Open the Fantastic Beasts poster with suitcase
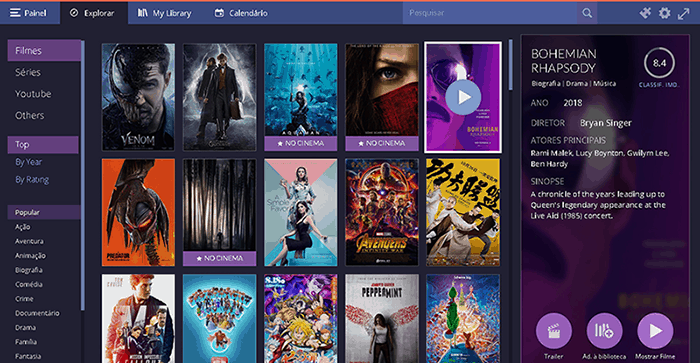Viewport: 700px width, 363px height. pos(220,97)
